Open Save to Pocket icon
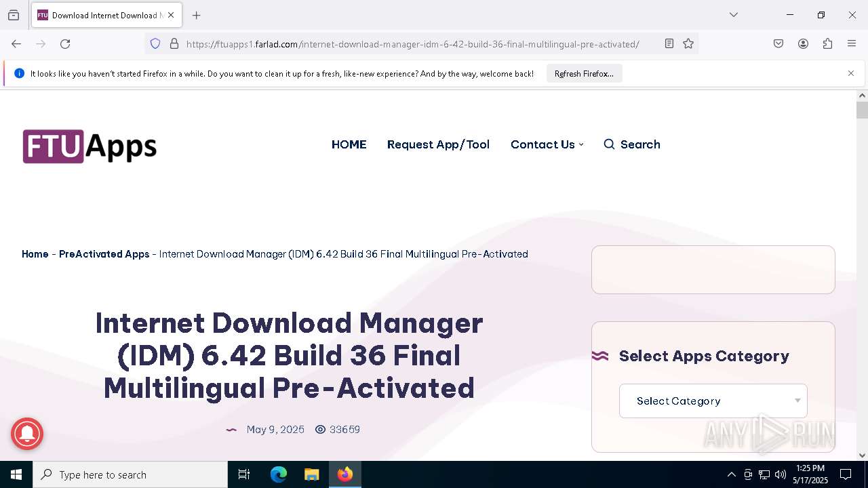 [778, 44]
